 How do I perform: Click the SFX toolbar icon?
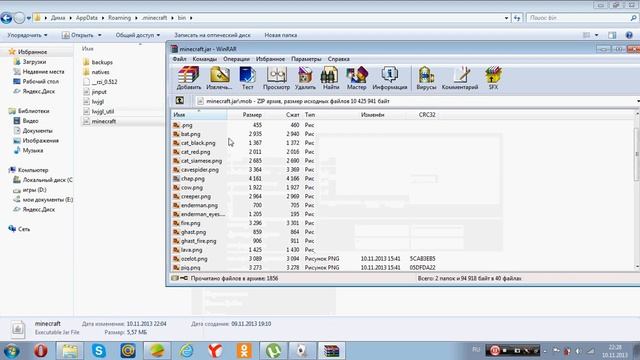(493, 78)
